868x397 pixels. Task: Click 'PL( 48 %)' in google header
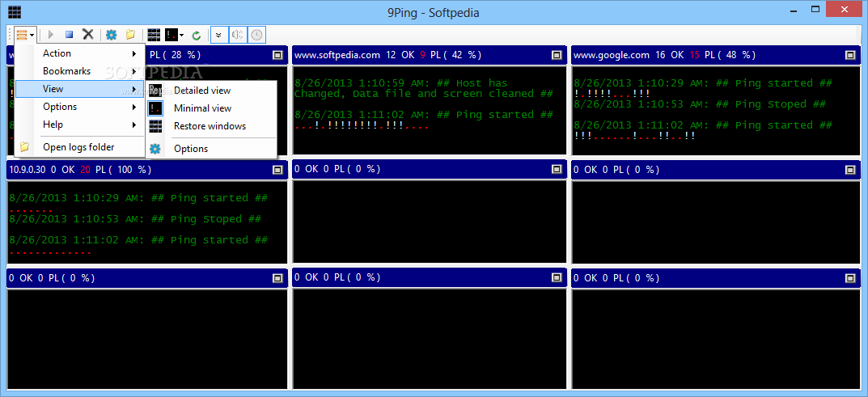point(730,55)
